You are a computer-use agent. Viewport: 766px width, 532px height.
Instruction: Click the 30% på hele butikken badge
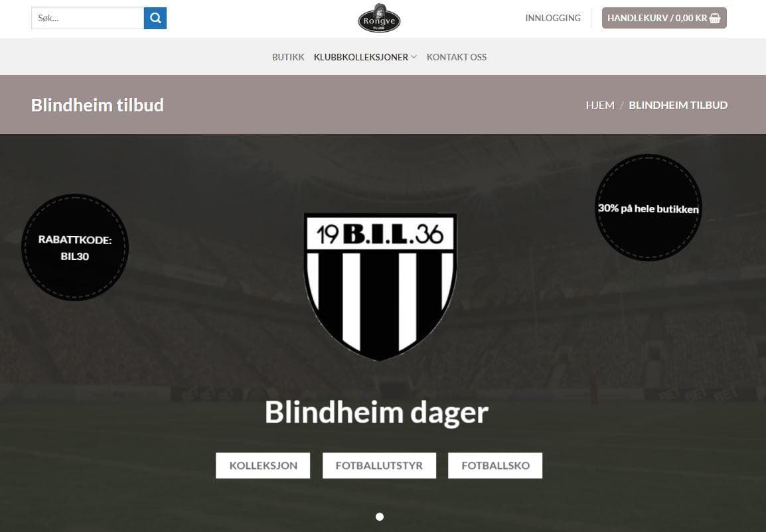click(x=649, y=208)
